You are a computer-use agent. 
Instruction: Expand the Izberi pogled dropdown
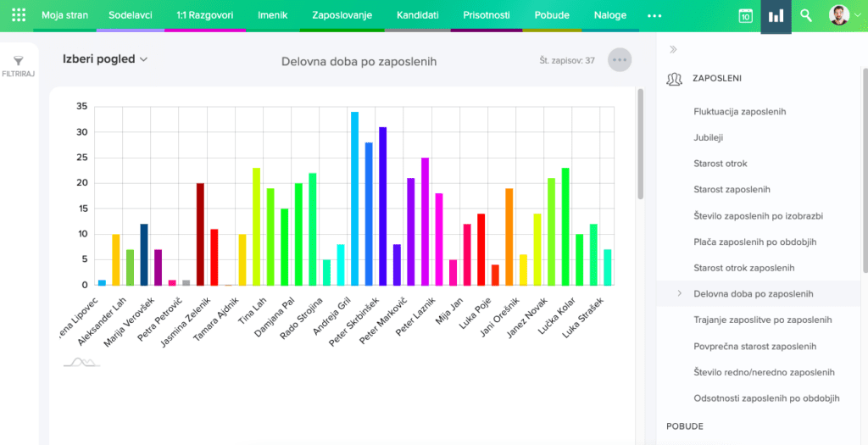(x=105, y=59)
